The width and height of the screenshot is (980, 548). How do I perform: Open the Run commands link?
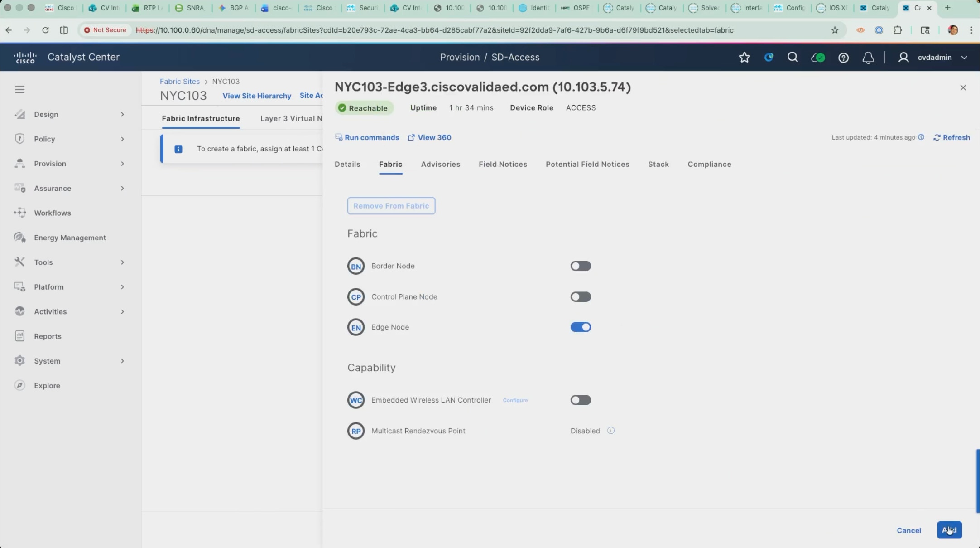[367, 137]
